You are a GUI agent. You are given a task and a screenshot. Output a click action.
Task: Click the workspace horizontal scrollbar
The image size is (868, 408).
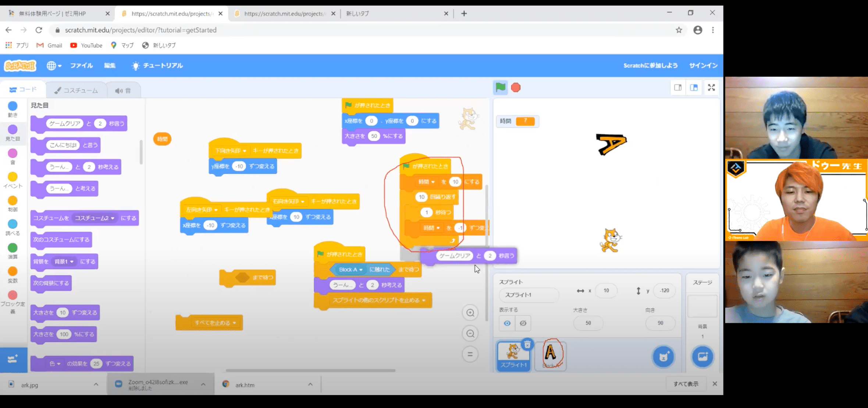click(x=310, y=370)
